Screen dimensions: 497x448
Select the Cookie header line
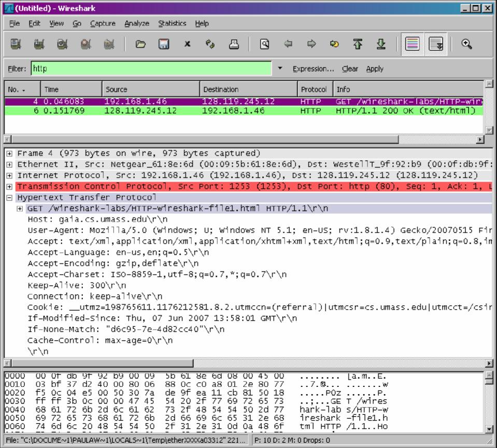260,307
